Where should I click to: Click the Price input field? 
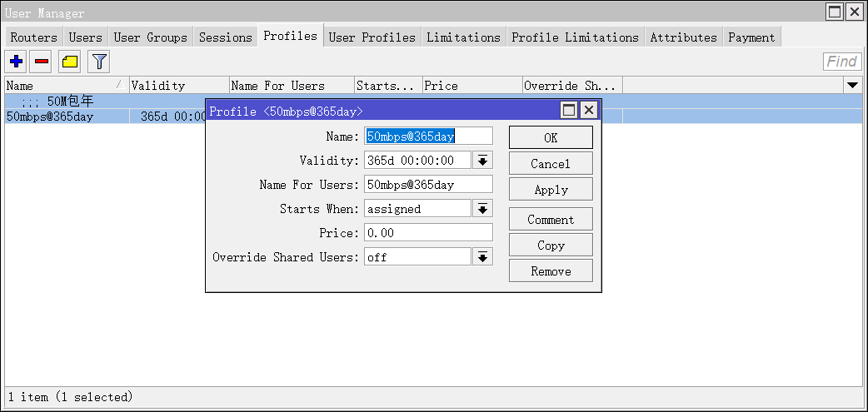[x=429, y=233]
